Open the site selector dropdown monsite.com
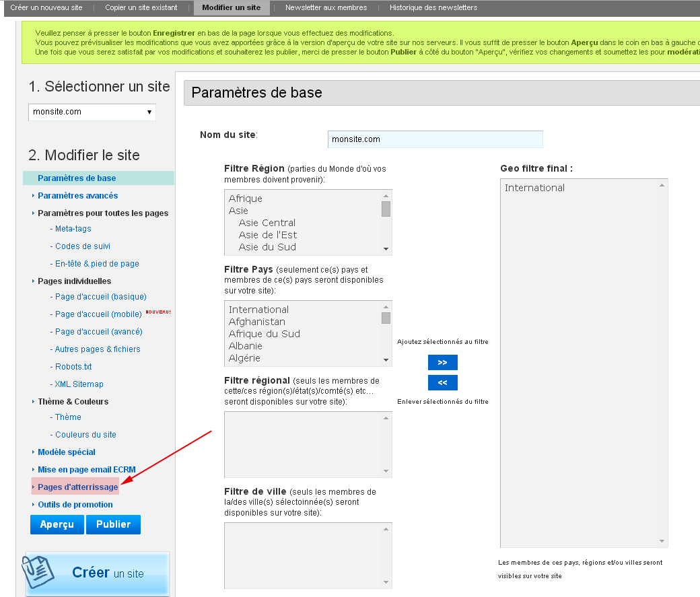The height and width of the screenshot is (597, 700). click(92, 112)
